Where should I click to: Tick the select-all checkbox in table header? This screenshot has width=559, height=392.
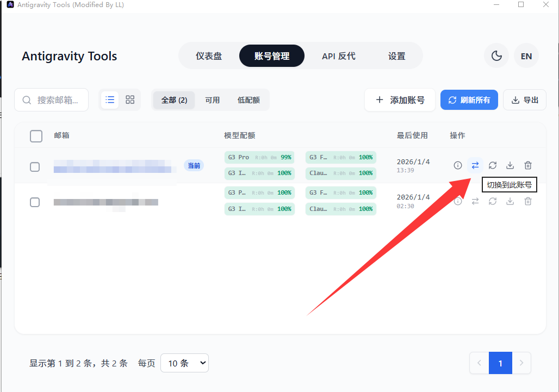click(x=36, y=136)
